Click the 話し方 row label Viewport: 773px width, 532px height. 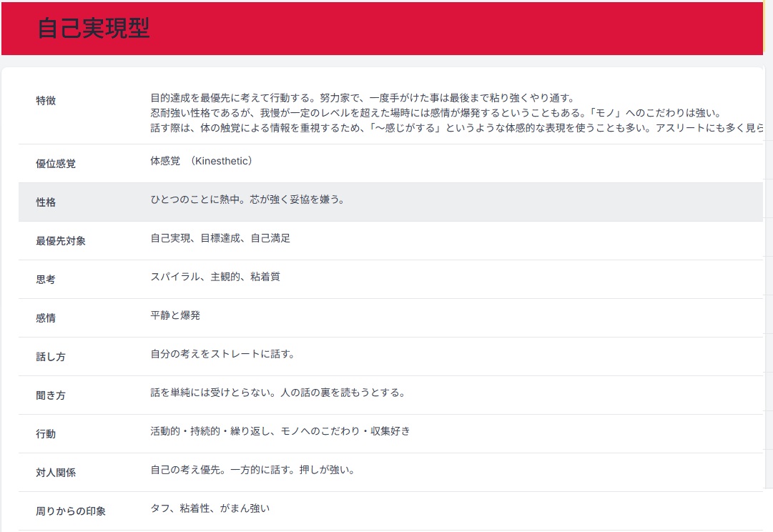pos(51,357)
